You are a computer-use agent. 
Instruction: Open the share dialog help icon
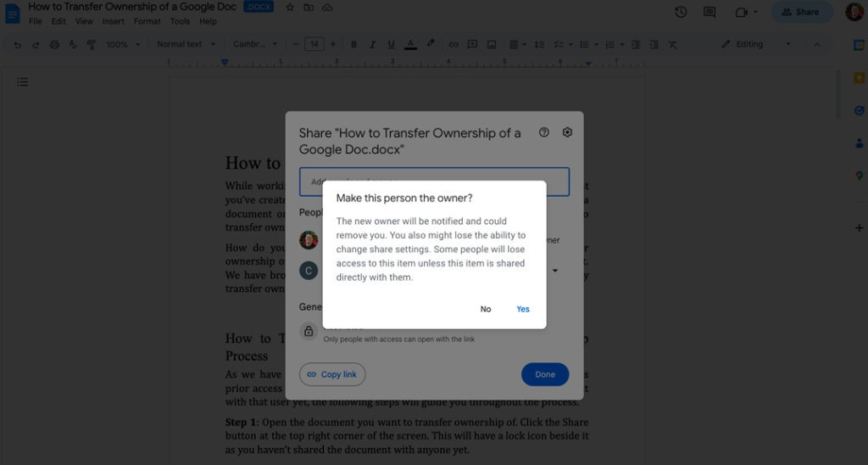[x=544, y=132]
